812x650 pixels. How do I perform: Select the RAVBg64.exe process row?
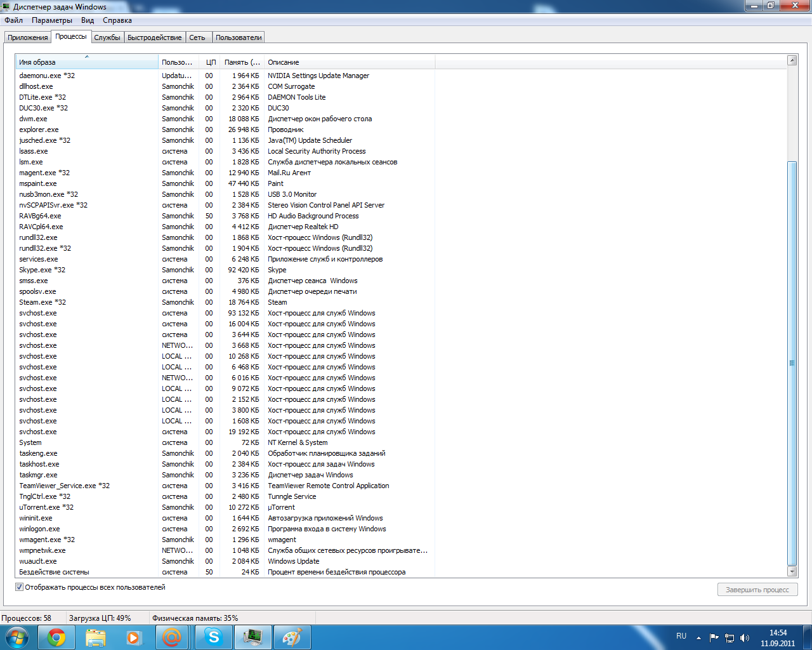pos(225,216)
